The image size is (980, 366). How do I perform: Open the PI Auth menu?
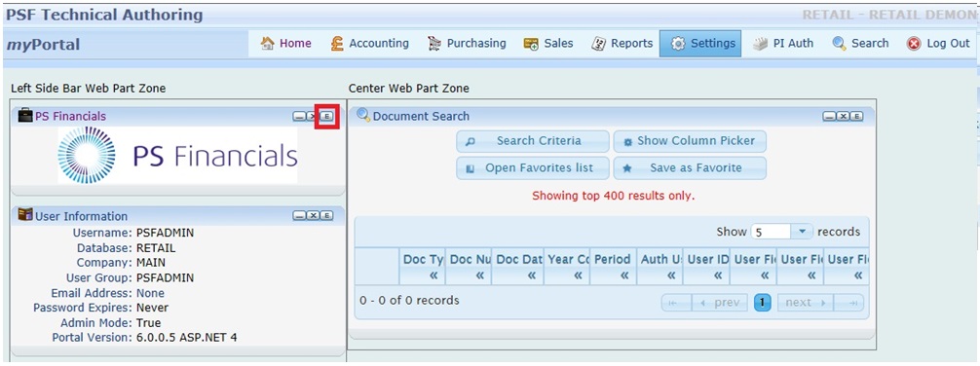click(x=783, y=43)
